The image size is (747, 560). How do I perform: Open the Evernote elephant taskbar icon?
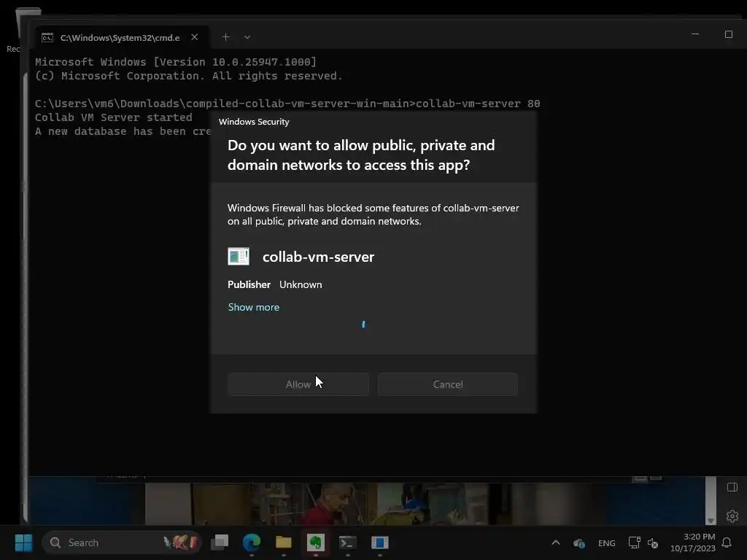click(315, 542)
